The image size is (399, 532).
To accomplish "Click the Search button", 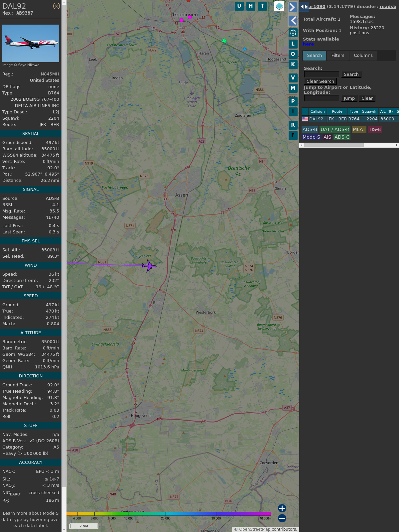I will pos(351,74).
